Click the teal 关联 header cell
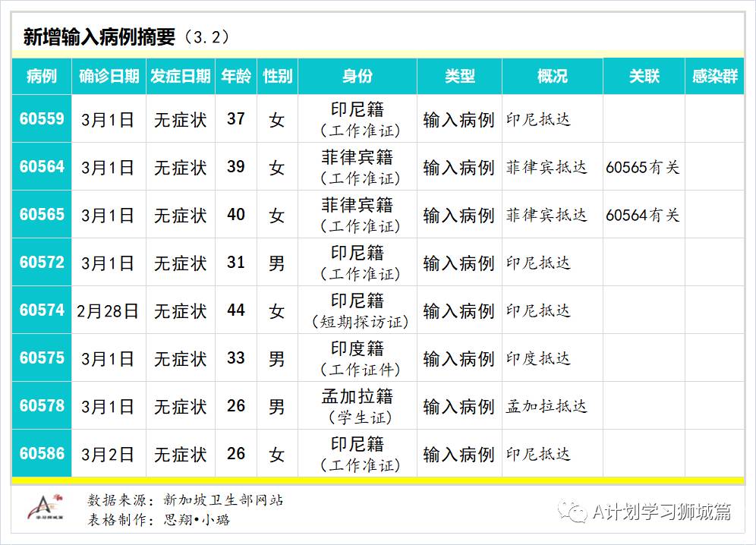 [x=642, y=76]
